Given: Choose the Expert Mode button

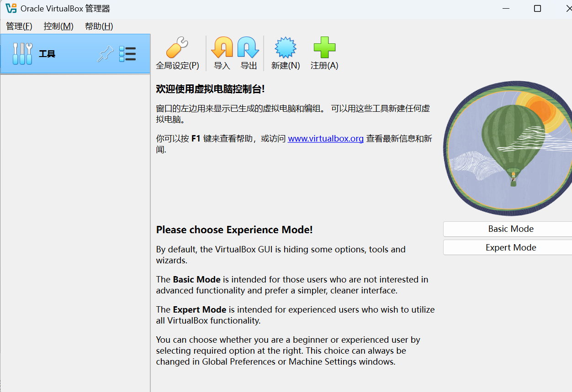Looking at the screenshot, I should pyautogui.click(x=508, y=248).
